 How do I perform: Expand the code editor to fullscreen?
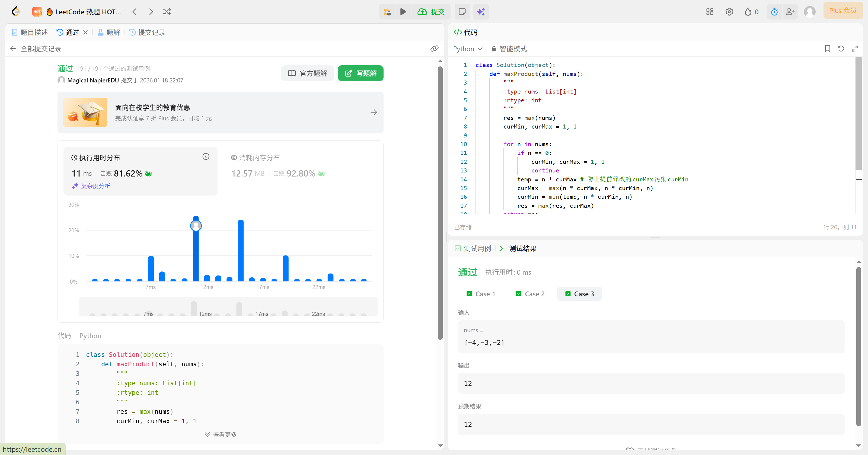[854, 49]
